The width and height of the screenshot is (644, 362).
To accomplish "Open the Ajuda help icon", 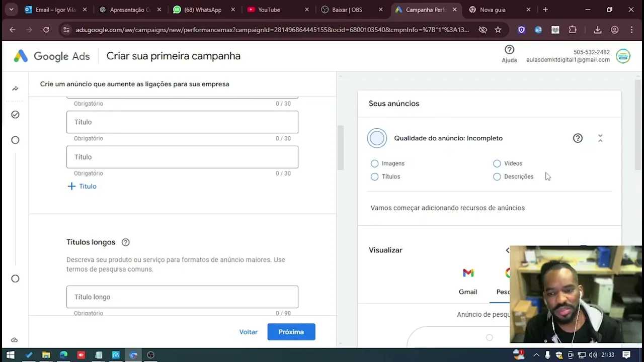I will pyautogui.click(x=509, y=50).
